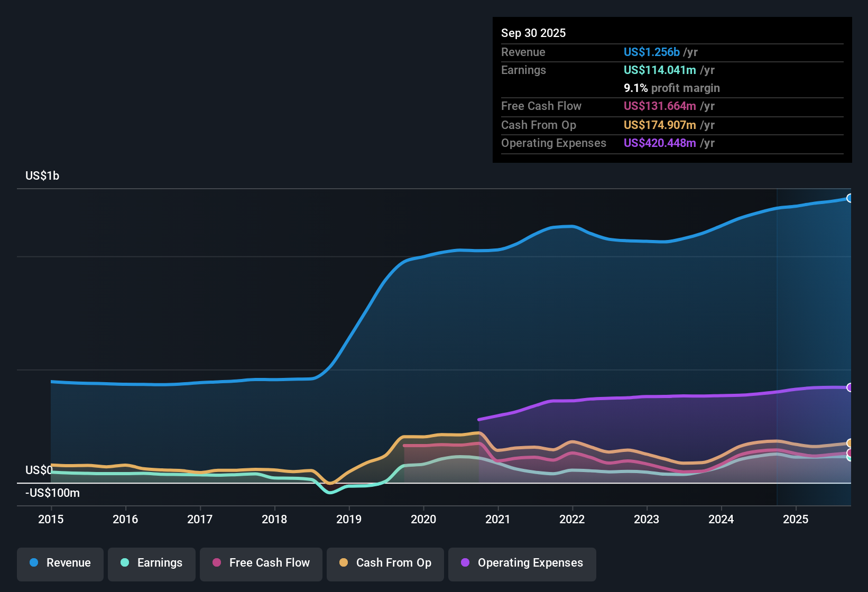Click the 2016 x-axis label
The image size is (868, 592).
[x=125, y=519]
